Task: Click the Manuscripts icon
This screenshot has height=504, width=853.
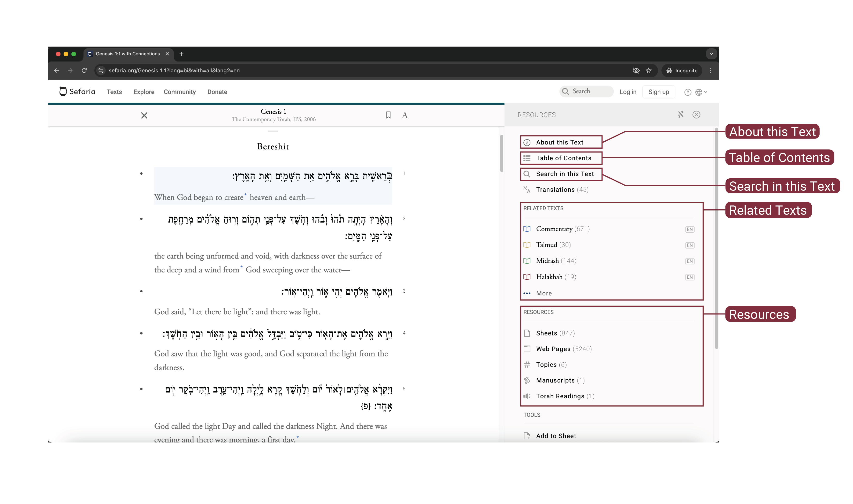Action: click(527, 380)
